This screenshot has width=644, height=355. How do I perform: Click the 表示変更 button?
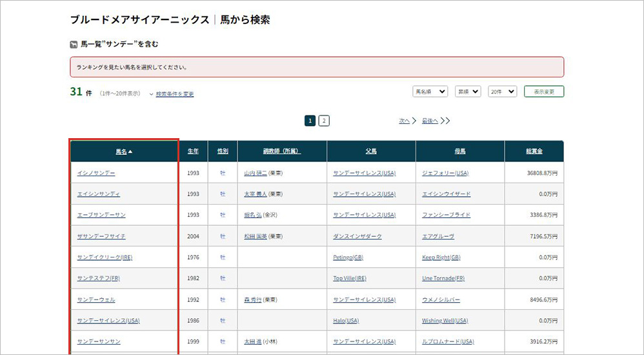pos(544,92)
